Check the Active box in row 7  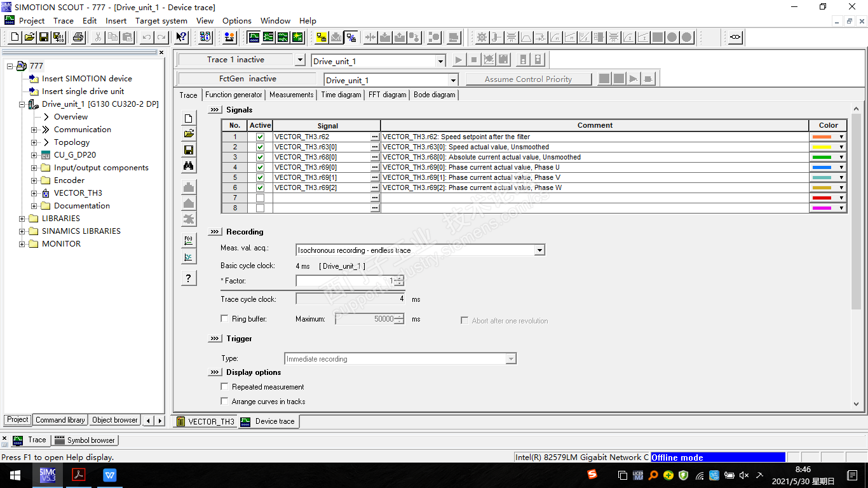pos(260,198)
